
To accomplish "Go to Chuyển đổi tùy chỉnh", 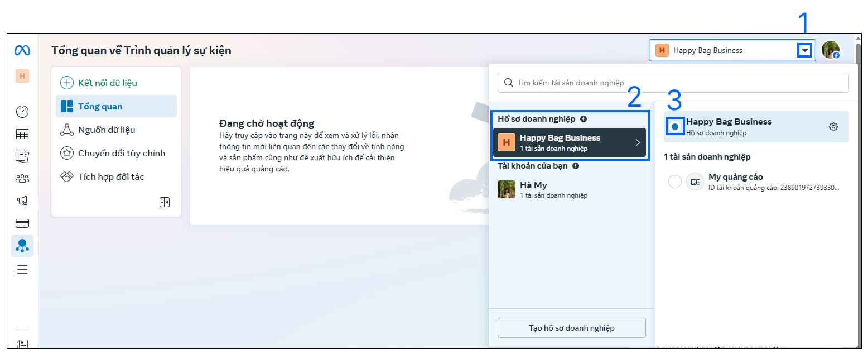I will [x=121, y=154].
